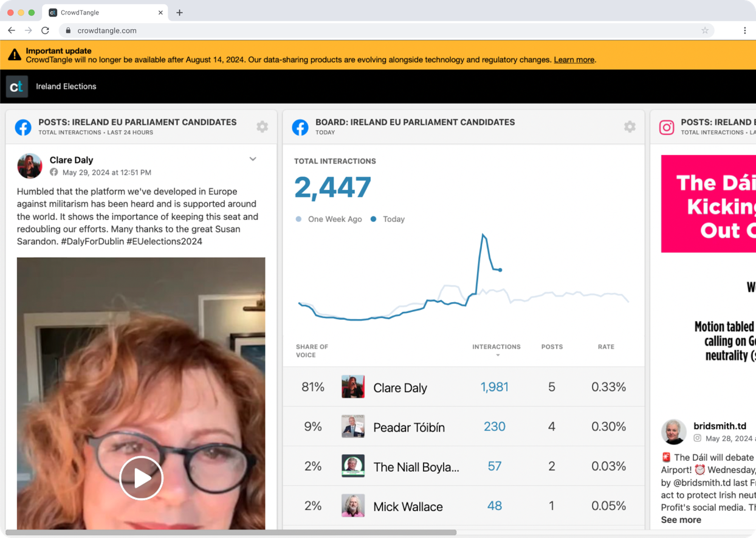The width and height of the screenshot is (756, 538).
Task: Open a new browser tab
Action: click(x=179, y=12)
